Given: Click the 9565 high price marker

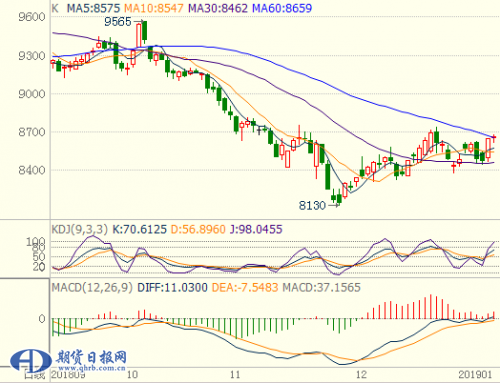Looking at the screenshot, I should (118, 22).
